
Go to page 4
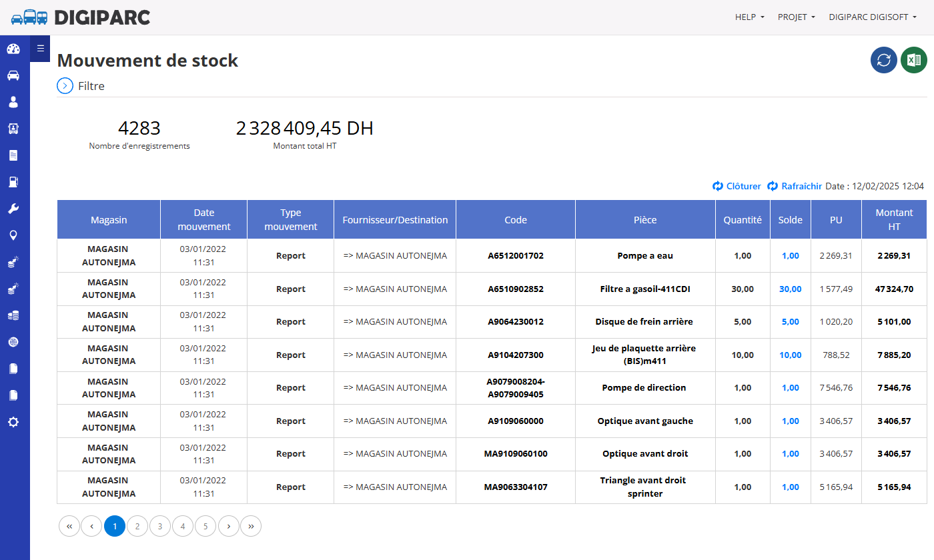pos(183,526)
